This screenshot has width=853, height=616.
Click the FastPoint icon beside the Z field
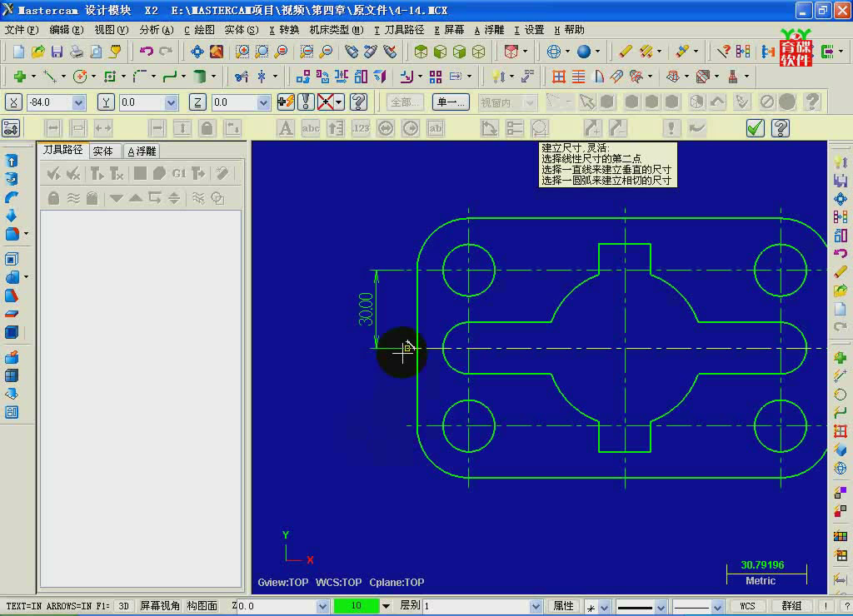pos(286,102)
